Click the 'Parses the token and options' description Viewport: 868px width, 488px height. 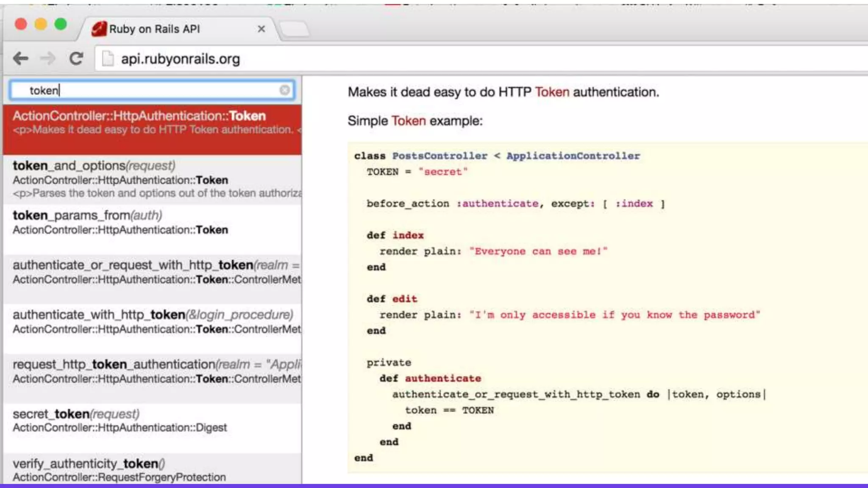pos(157,193)
